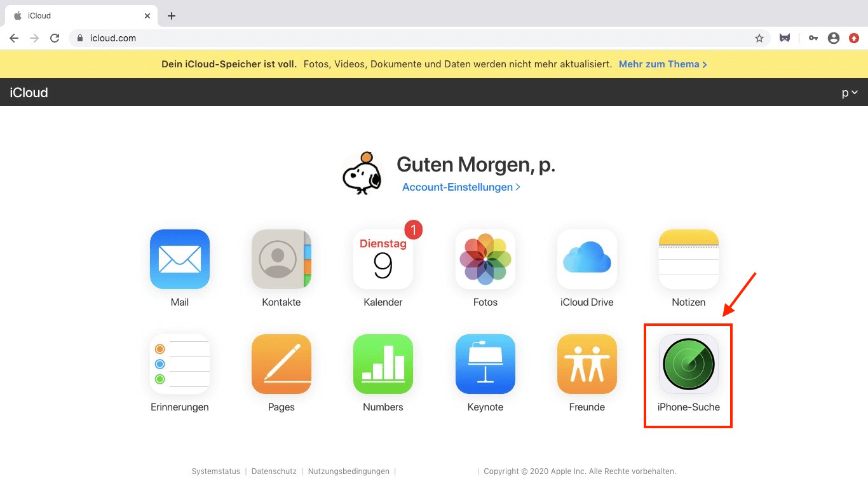Screen dimensions: 868x488
Task: Launch the Pages app icon
Action: click(281, 364)
